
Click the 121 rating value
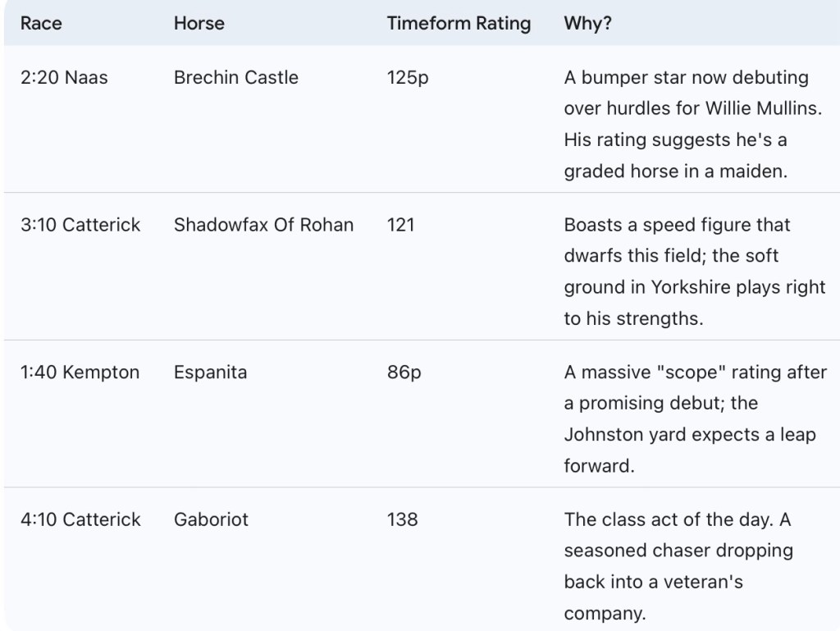coord(401,225)
